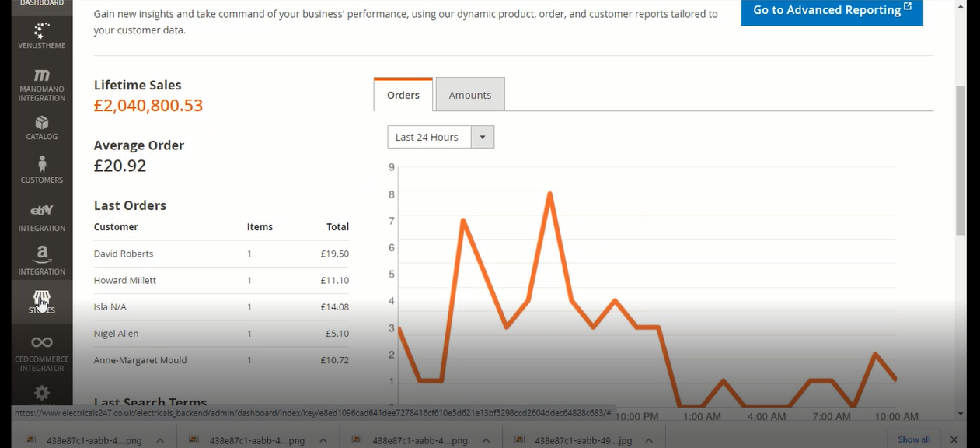Click Go to Advanced Reporting button
The width and height of the screenshot is (980, 448).
tap(832, 10)
